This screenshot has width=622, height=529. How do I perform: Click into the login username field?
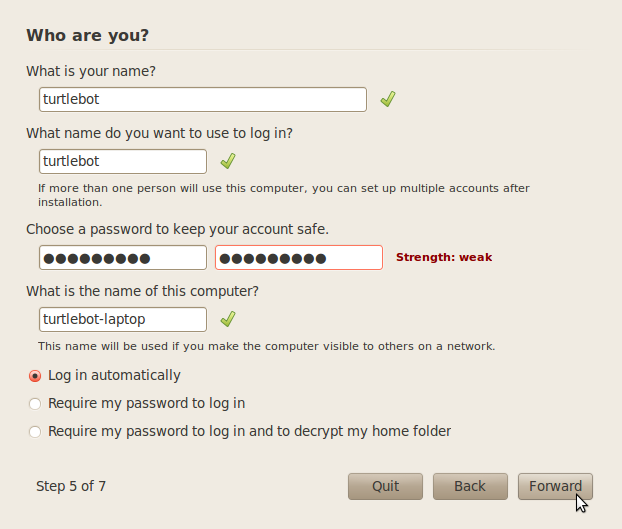pyautogui.click(x=123, y=161)
